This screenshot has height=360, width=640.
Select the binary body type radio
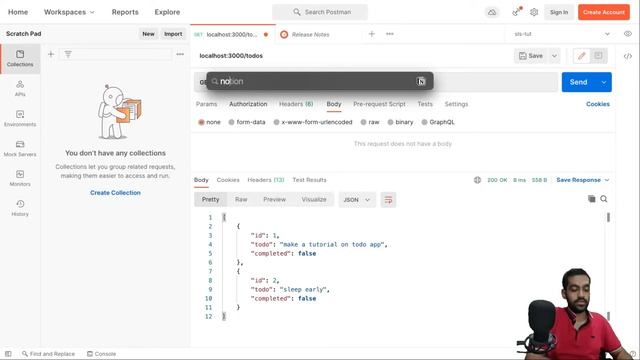point(390,122)
